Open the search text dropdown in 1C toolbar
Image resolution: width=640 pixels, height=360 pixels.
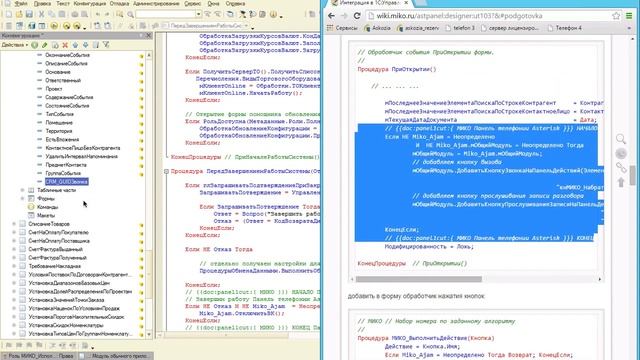198,14
